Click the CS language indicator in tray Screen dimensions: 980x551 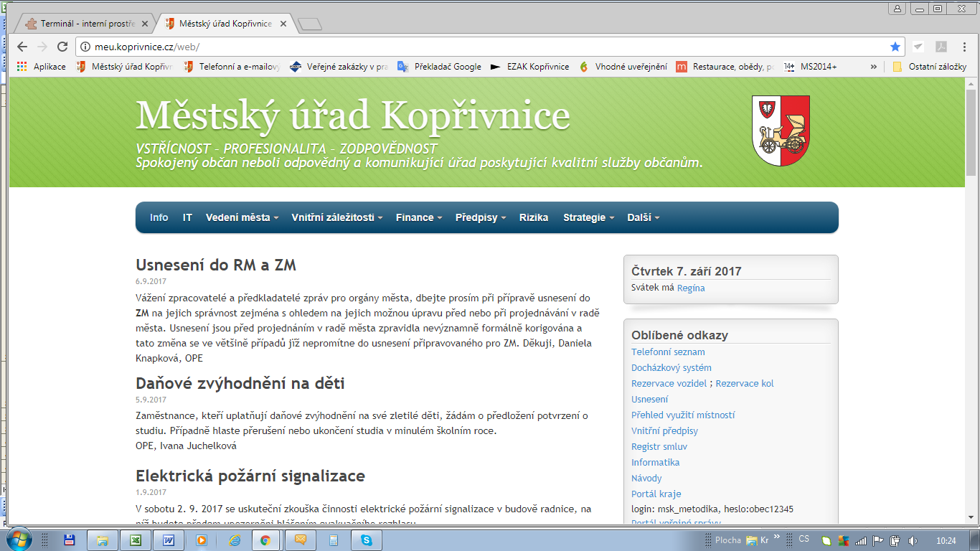pos(804,539)
